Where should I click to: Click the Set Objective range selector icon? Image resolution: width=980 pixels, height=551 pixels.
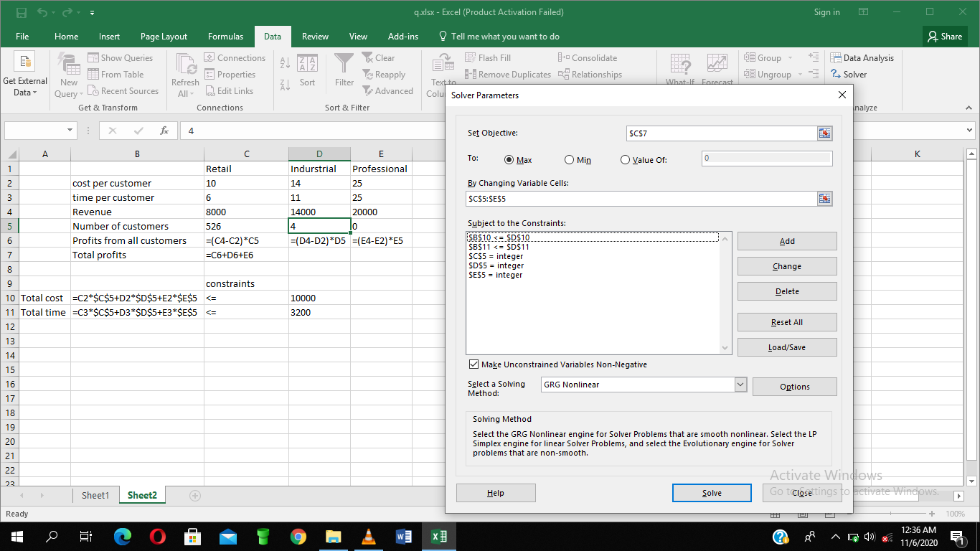[824, 133]
